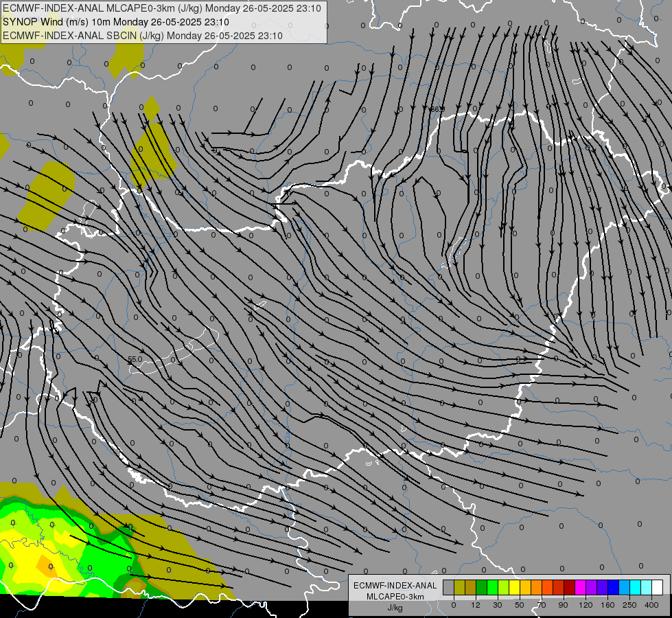
Task: Click the SBCIN (J/kg) title line
Action: (143, 36)
